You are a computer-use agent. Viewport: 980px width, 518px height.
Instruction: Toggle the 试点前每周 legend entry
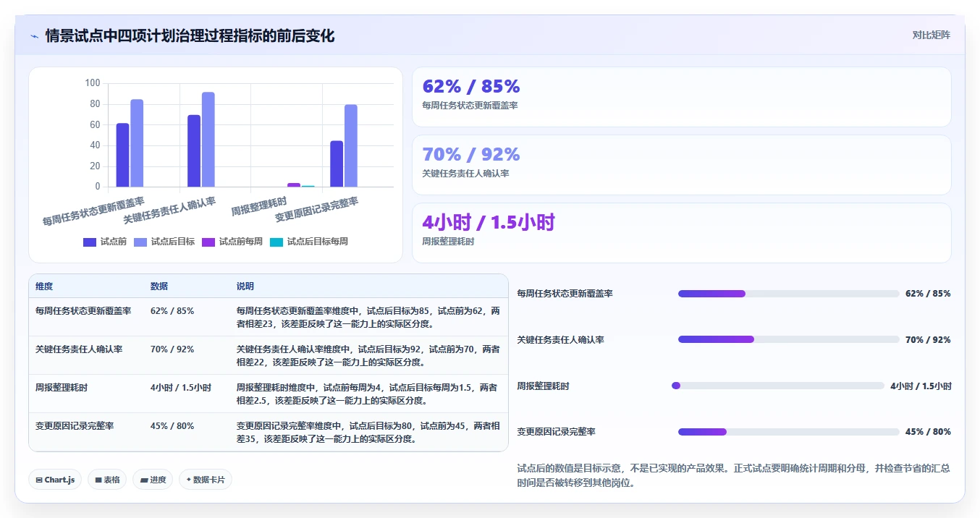[x=232, y=242]
